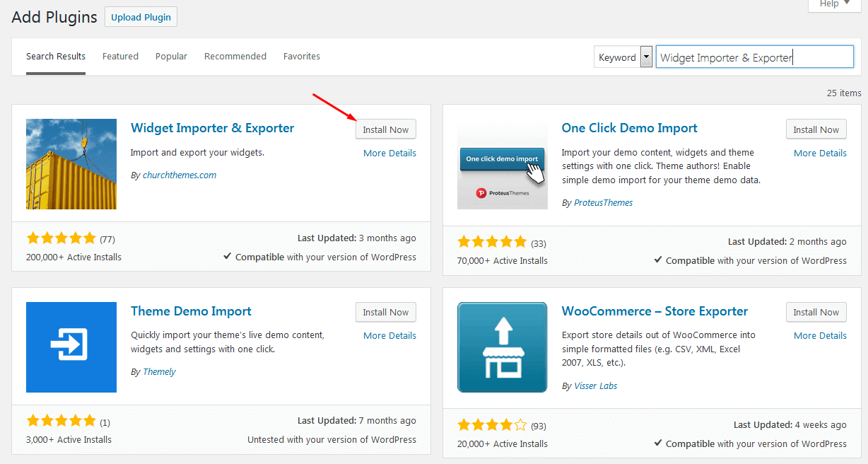This screenshot has height=464, width=868.
Task: Click the star rating of Theme Demo Import
Action: coord(61,421)
